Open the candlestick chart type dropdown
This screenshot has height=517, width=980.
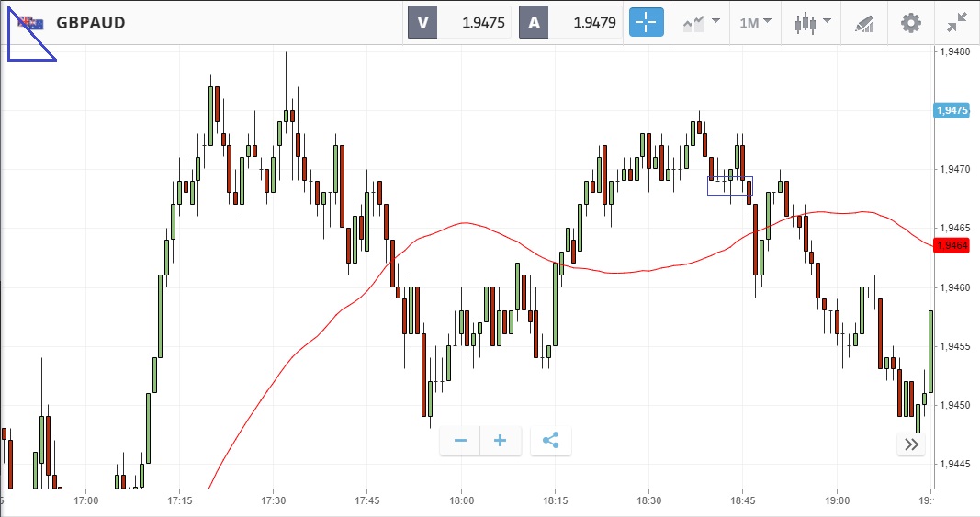tap(813, 23)
